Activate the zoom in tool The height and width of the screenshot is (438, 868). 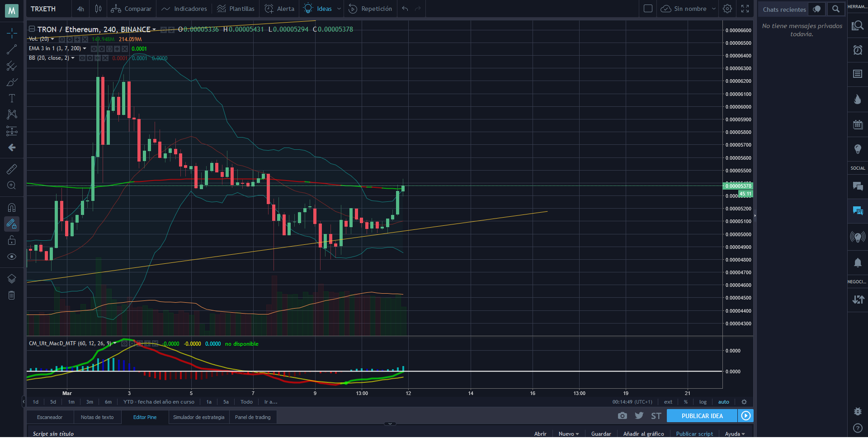click(x=12, y=186)
